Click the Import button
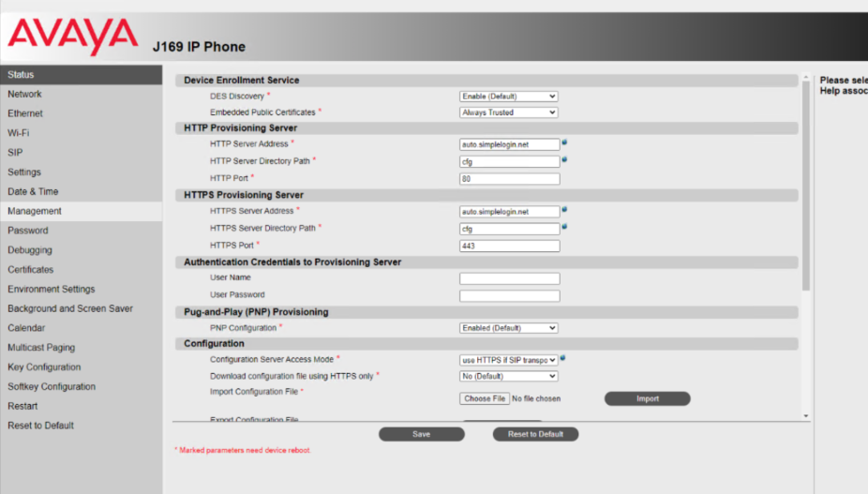 tap(647, 398)
